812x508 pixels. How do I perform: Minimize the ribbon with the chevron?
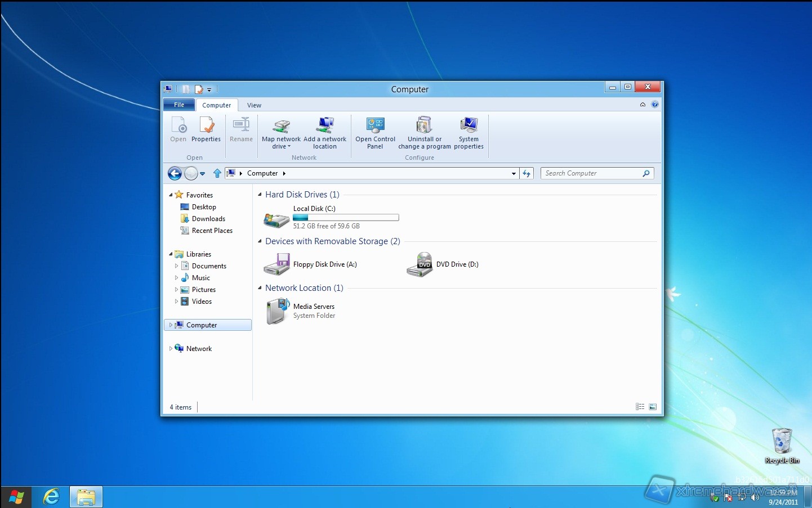pyautogui.click(x=643, y=105)
